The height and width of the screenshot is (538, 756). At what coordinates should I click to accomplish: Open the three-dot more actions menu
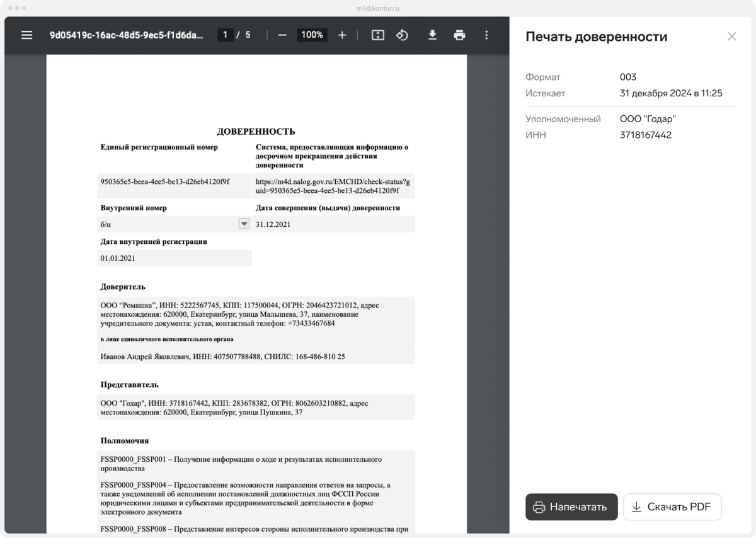(486, 35)
